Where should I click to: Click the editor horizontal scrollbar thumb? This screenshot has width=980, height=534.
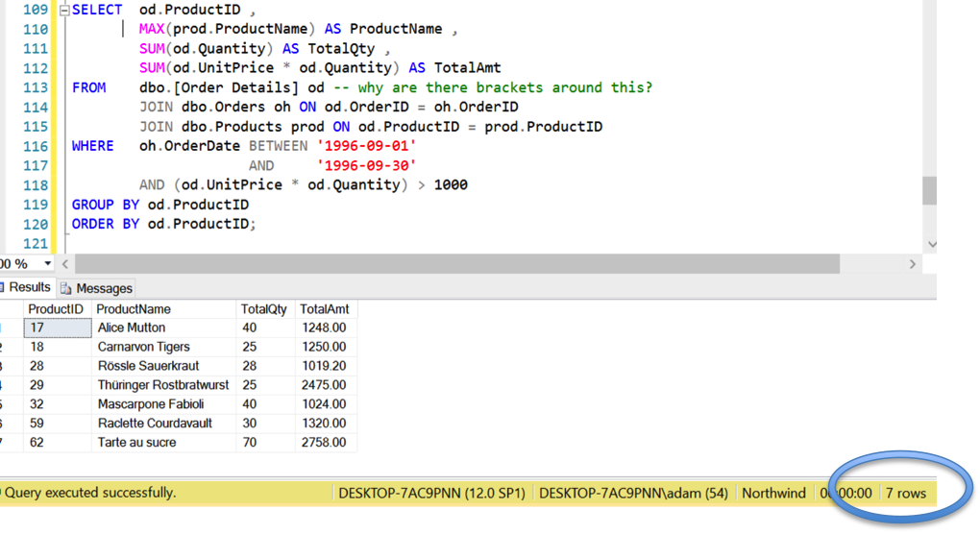coord(457,264)
